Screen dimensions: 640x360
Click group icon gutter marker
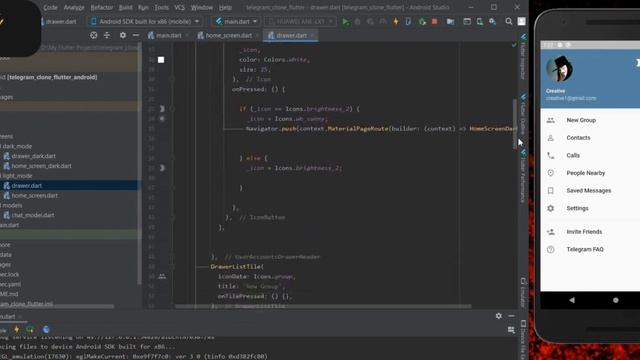[x=162, y=276]
